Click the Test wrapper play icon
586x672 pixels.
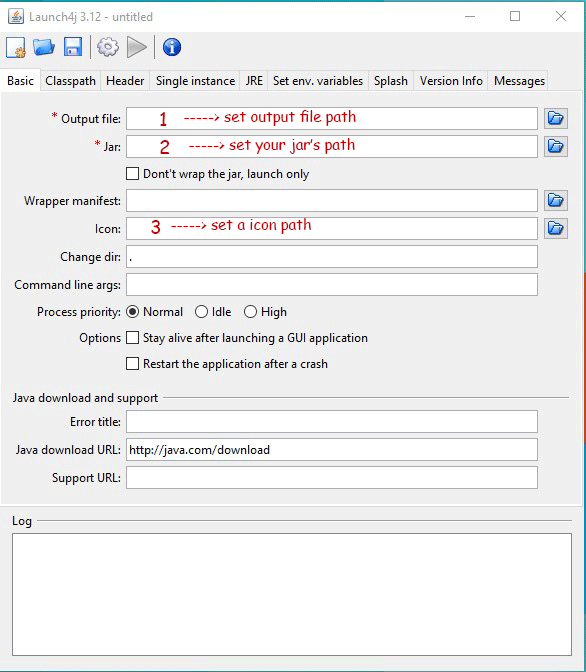(137, 47)
